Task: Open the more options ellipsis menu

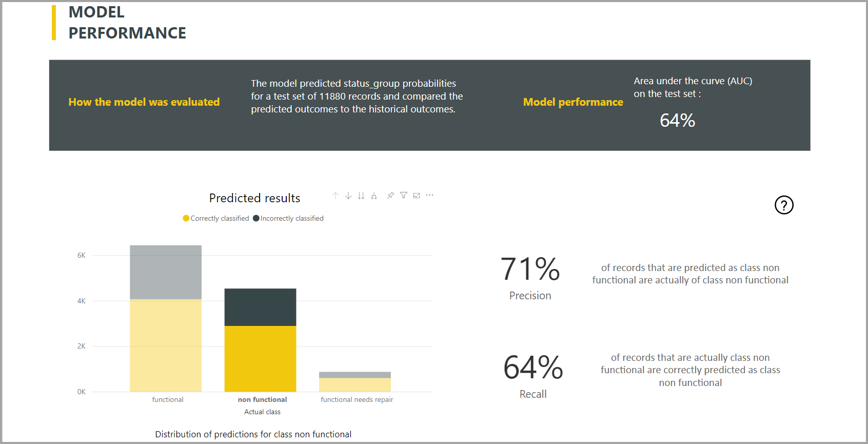Action: [x=430, y=195]
